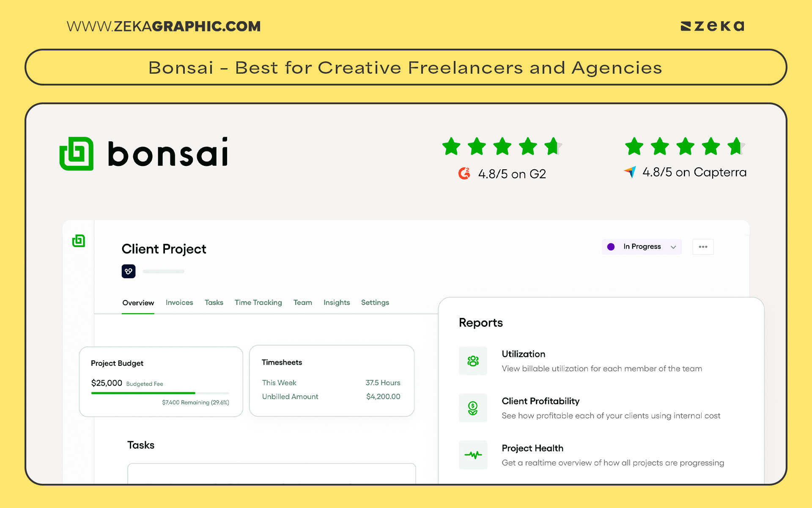Click the Project Health pulse icon
Viewport: 812px width, 508px height.
(473, 455)
